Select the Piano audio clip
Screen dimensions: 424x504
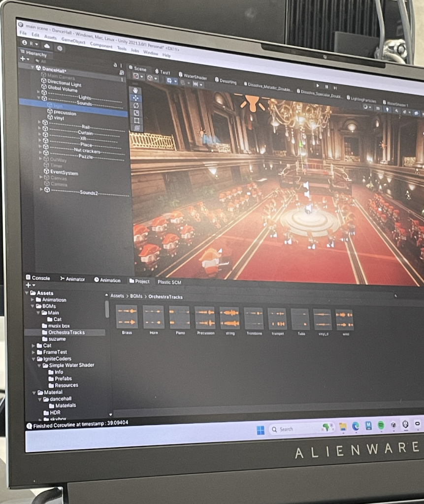pos(179,320)
